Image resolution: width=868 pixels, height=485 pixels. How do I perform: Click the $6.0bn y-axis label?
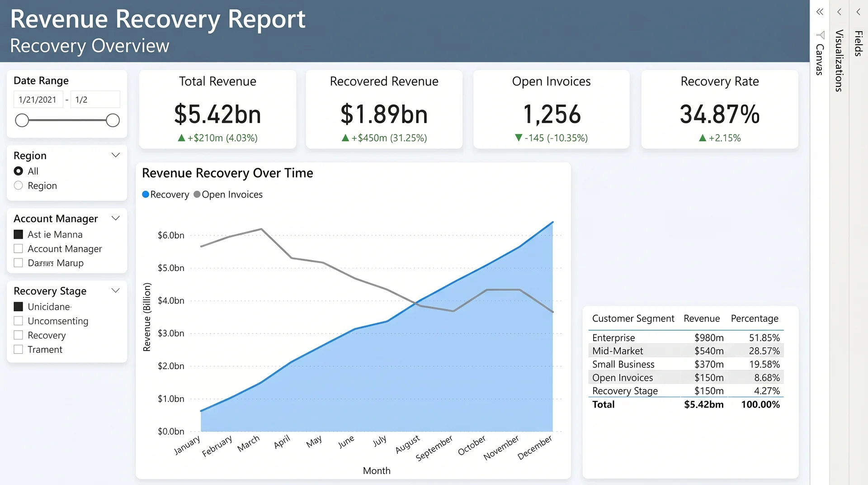point(171,235)
